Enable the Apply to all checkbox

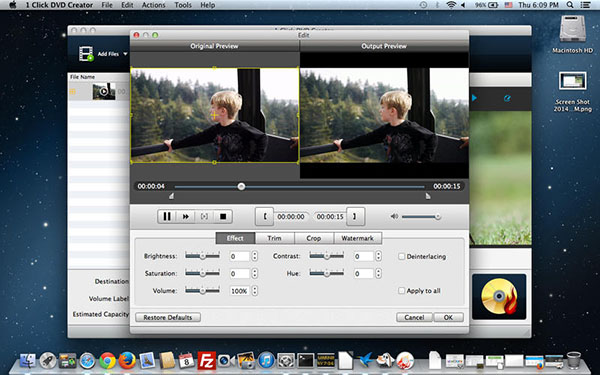(x=401, y=291)
